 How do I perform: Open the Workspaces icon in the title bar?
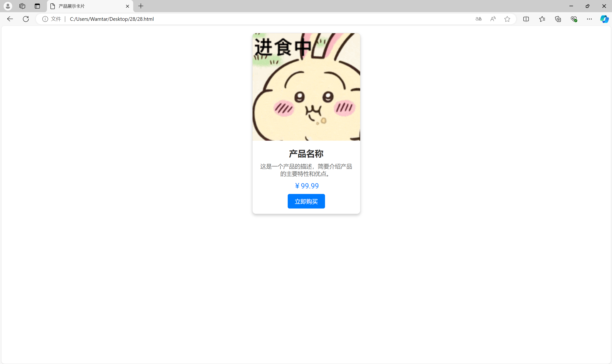[22, 6]
